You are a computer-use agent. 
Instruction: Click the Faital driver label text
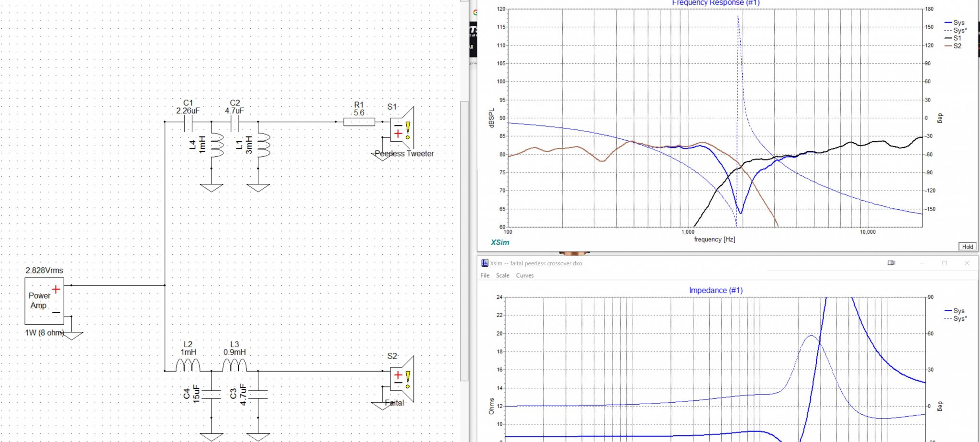click(395, 403)
